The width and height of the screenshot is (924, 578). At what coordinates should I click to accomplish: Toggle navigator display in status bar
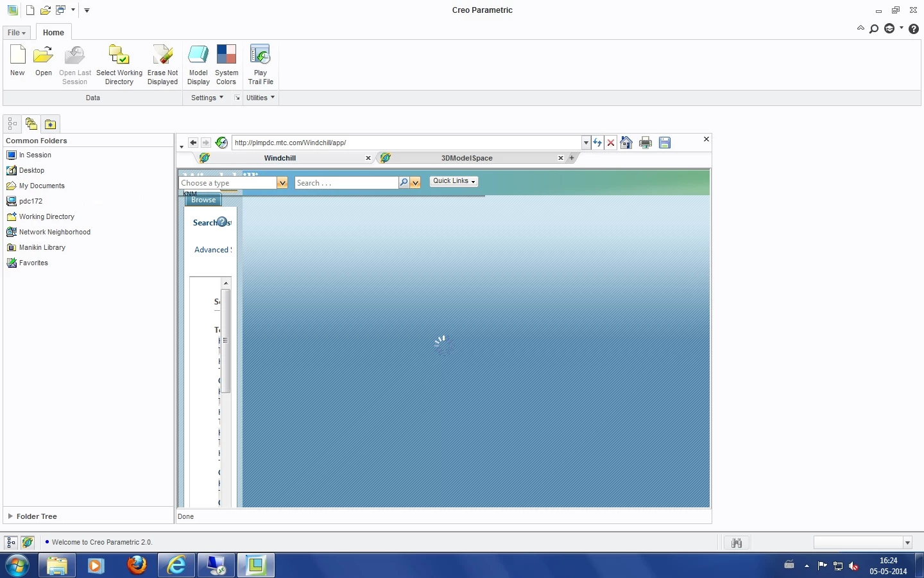pos(11,543)
